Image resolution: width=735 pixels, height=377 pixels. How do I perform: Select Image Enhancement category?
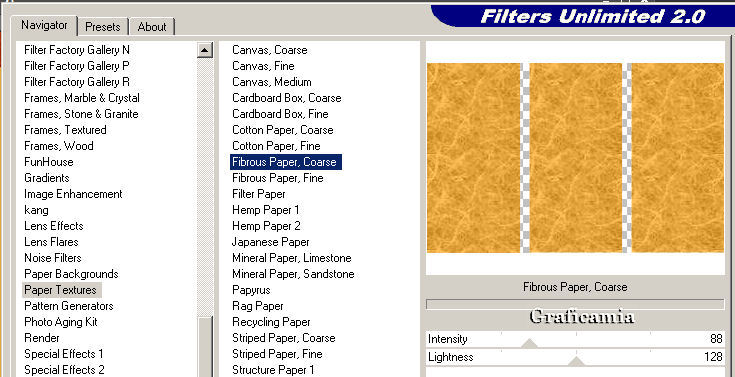click(73, 193)
